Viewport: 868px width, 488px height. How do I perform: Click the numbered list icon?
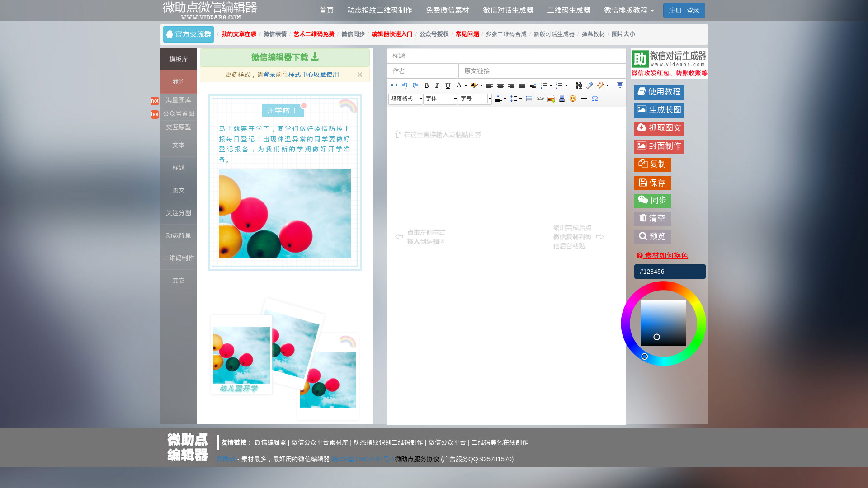click(559, 85)
